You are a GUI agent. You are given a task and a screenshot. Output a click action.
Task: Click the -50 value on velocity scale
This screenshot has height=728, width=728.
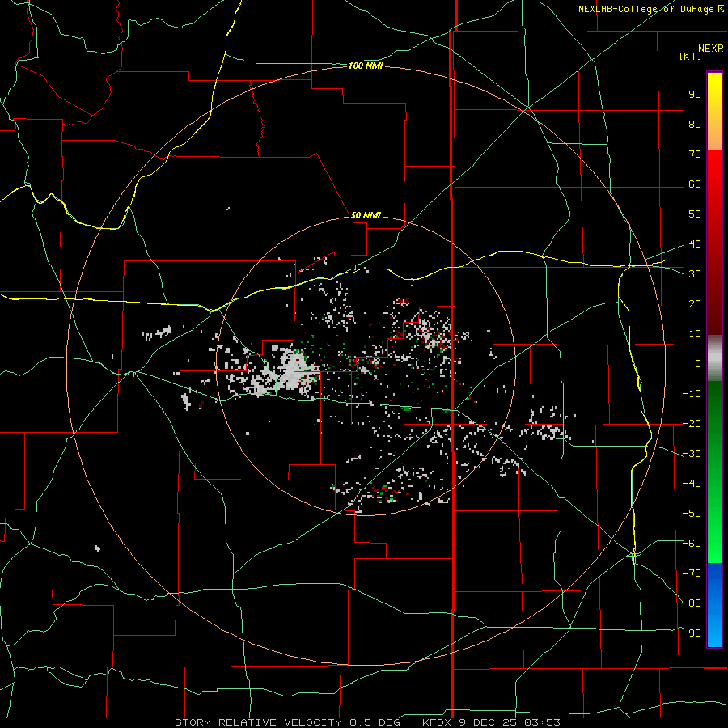(x=692, y=514)
